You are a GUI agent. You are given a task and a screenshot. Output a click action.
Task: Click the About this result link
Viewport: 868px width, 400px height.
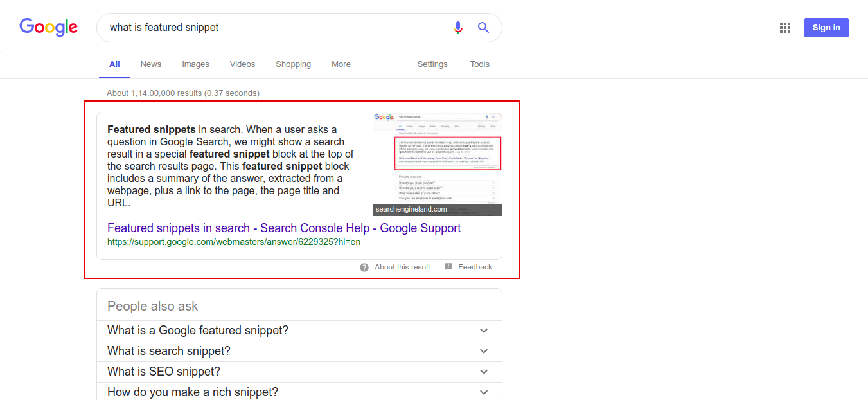tap(402, 267)
